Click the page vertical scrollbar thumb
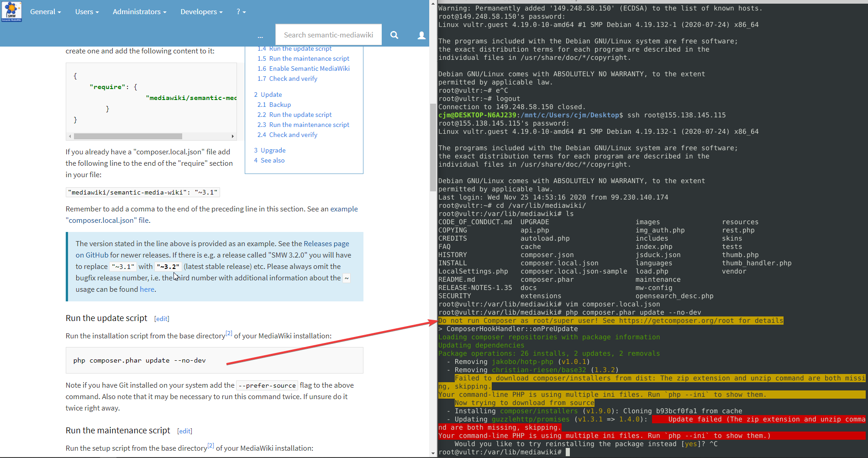Screen dimensions: 868x458 433,147
